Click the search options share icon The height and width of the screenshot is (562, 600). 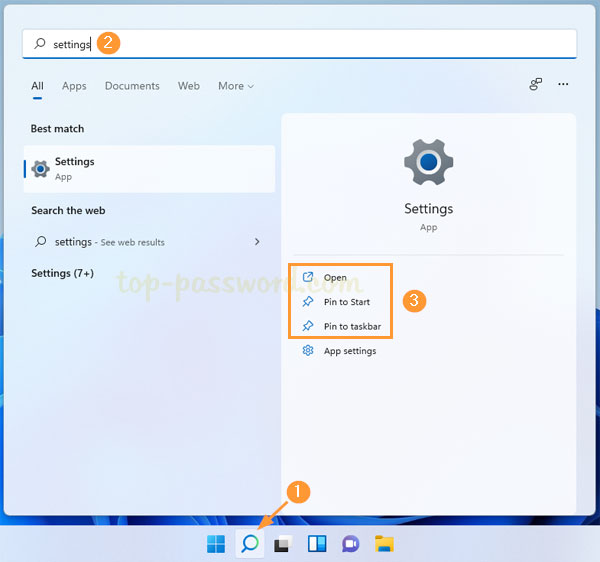coord(536,85)
